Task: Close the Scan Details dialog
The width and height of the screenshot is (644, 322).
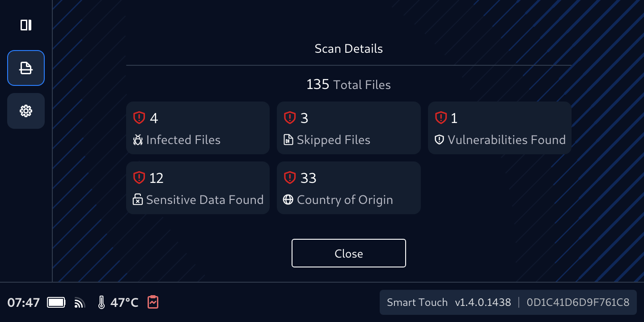Action: 349,253
